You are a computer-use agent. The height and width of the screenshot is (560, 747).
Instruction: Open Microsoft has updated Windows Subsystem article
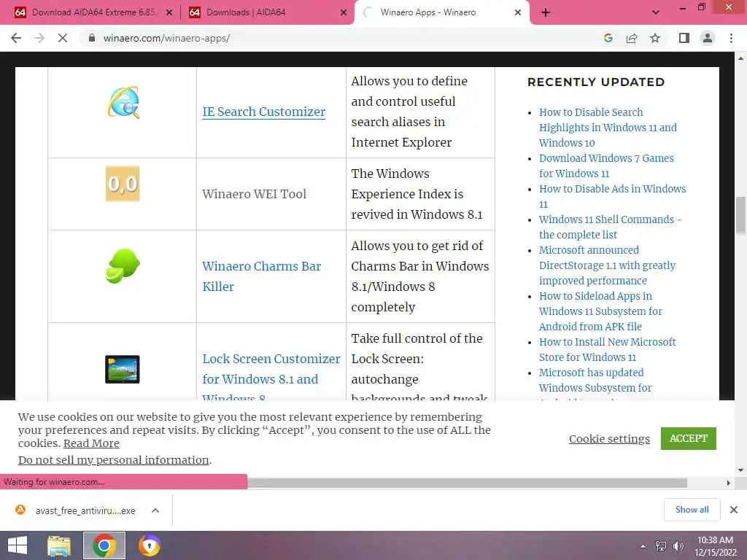coord(595,380)
